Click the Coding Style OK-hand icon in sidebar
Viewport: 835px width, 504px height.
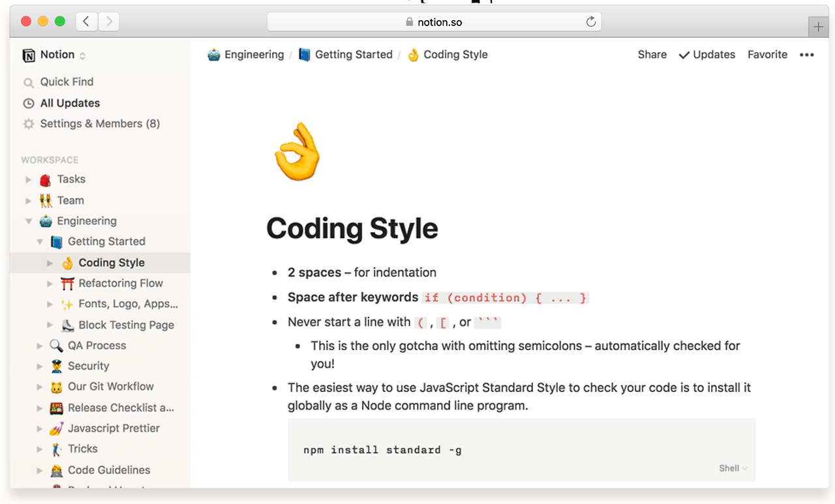coord(67,263)
